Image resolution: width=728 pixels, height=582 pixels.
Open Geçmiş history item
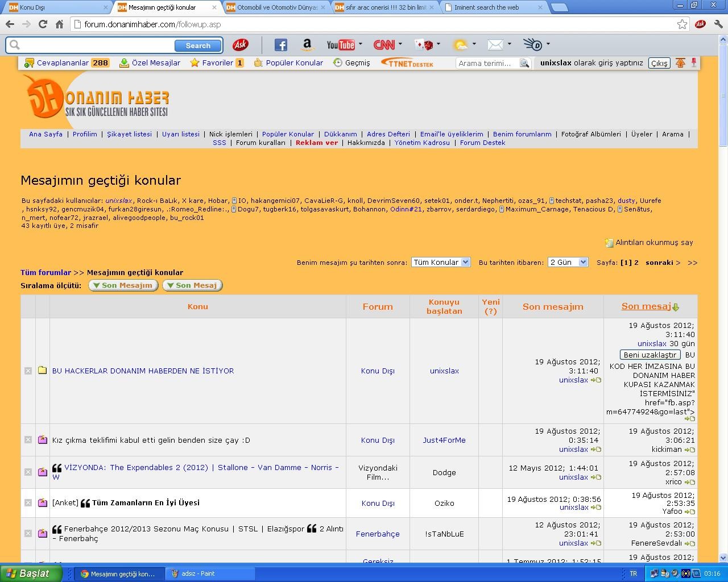(351, 63)
